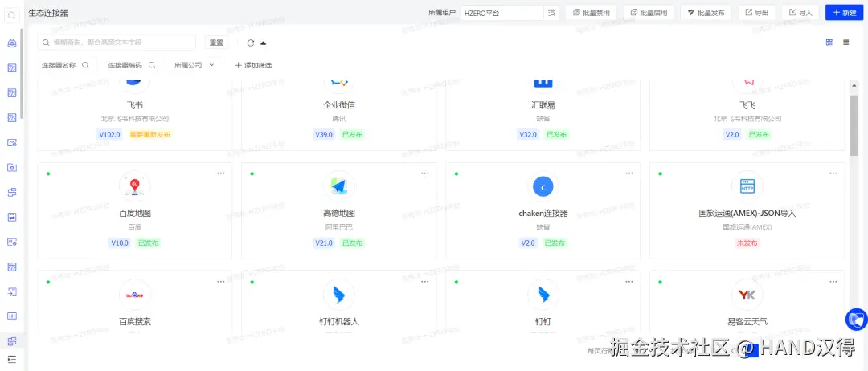Click the 腾讯 company text under 企业微信
868x371 pixels.
[339, 119]
